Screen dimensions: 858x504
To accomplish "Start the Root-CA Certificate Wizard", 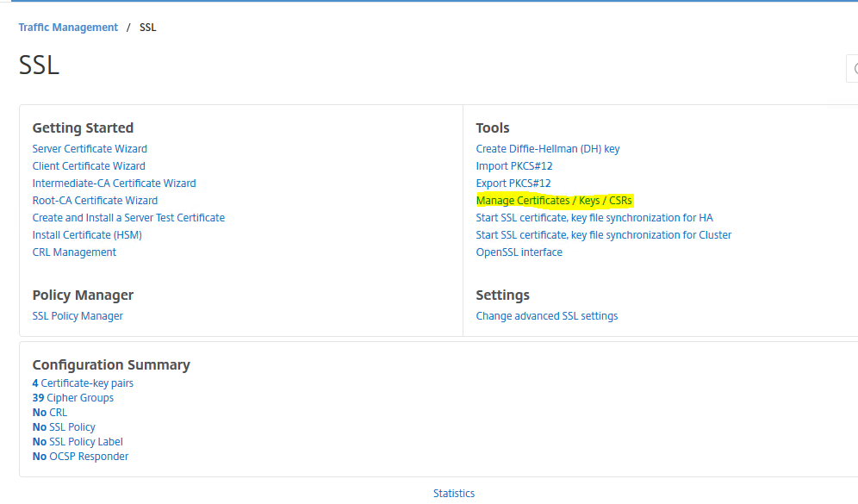I will pyautogui.click(x=95, y=201).
